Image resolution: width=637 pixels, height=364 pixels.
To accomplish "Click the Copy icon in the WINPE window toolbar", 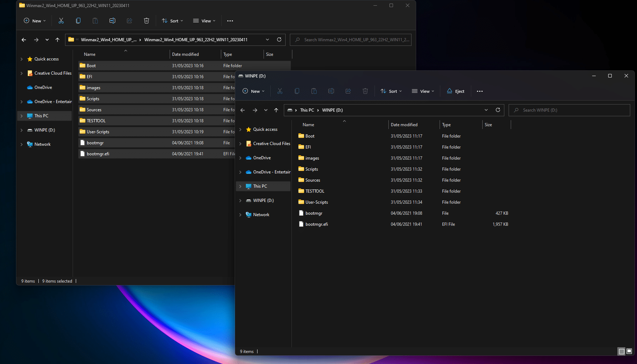I will [x=297, y=91].
